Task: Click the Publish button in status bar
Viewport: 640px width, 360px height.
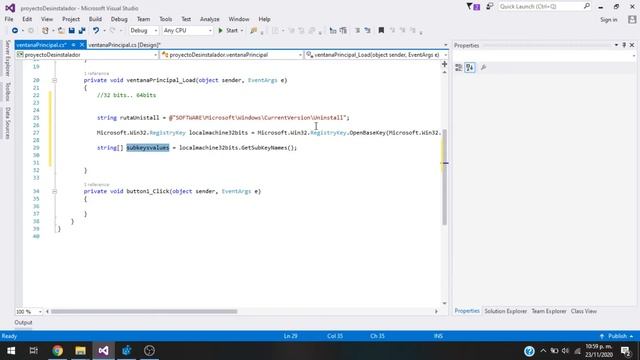Action: [x=617, y=336]
